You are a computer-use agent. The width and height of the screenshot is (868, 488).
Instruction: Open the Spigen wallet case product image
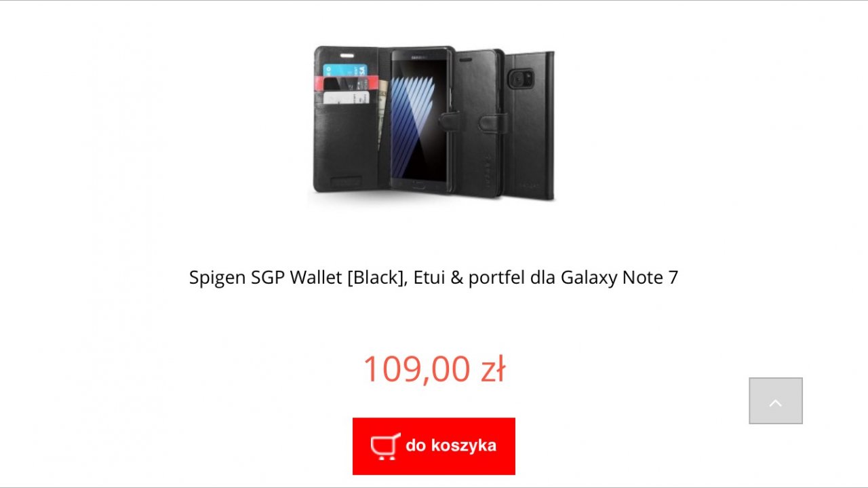434,124
